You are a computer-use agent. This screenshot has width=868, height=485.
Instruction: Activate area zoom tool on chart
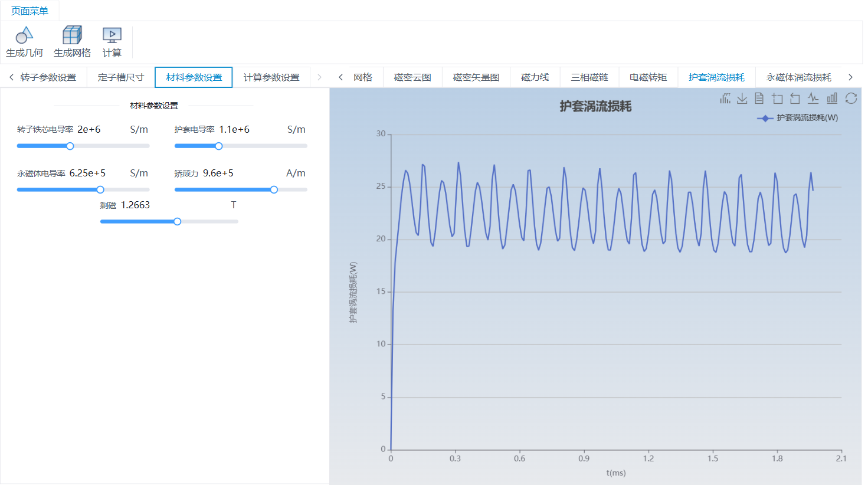click(x=777, y=99)
